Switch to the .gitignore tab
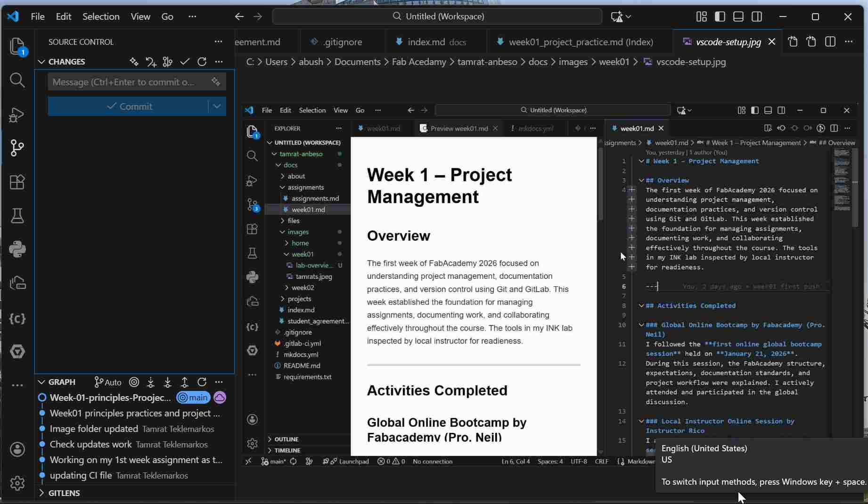 pos(343,41)
